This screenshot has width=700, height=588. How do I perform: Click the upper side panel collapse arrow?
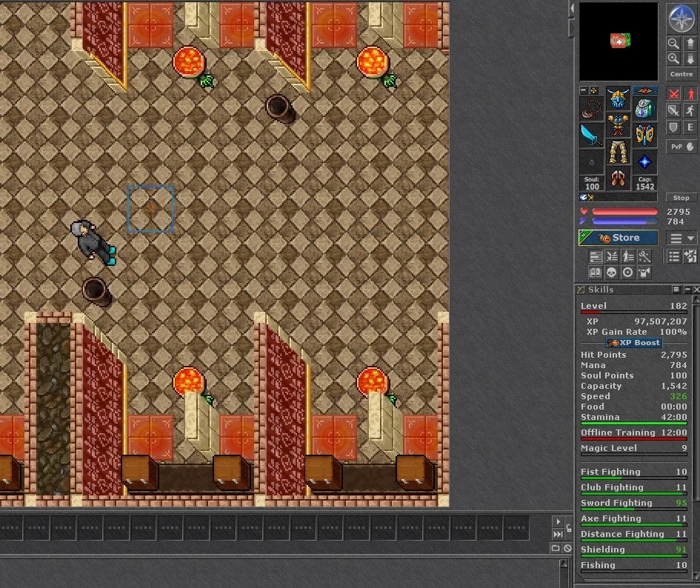571,9
